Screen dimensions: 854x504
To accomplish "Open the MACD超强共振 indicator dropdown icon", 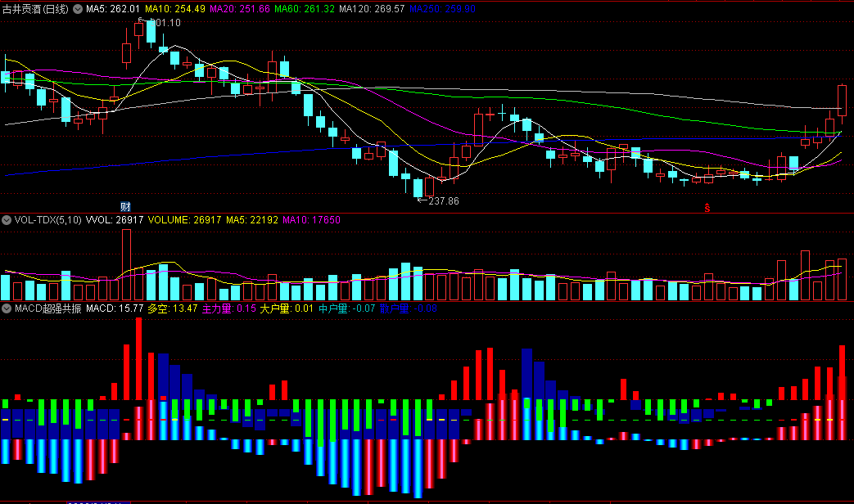I will [7, 308].
